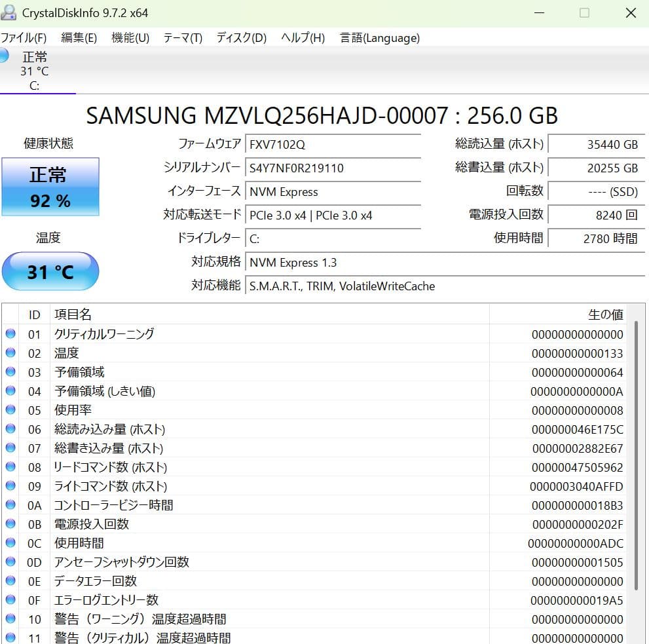
Task: Open the ファイル menu
Action: (x=24, y=38)
